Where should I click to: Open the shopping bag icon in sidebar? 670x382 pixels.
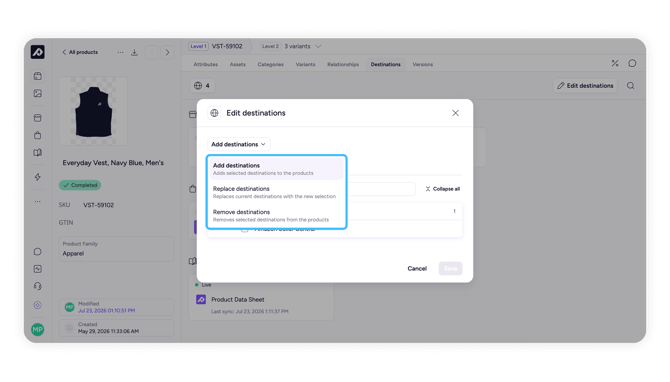tap(38, 135)
